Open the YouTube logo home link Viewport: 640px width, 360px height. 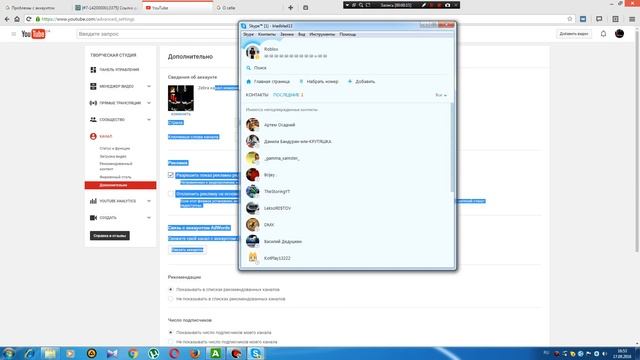33,34
